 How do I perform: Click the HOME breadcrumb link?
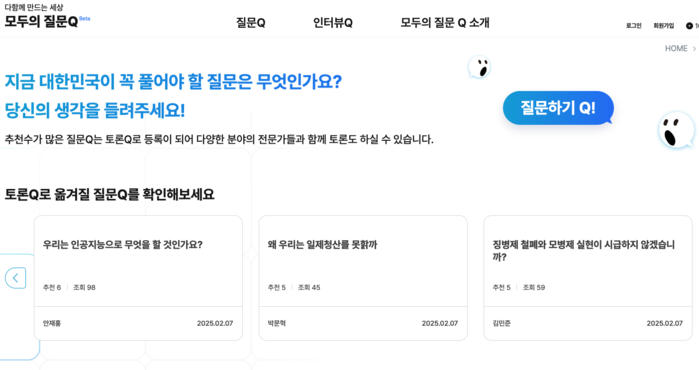[676, 49]
